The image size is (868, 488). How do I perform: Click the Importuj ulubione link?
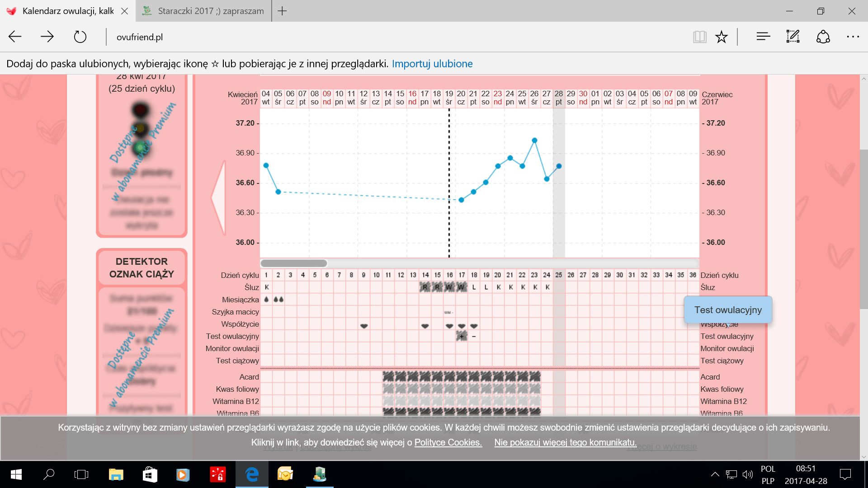(432, 64)
